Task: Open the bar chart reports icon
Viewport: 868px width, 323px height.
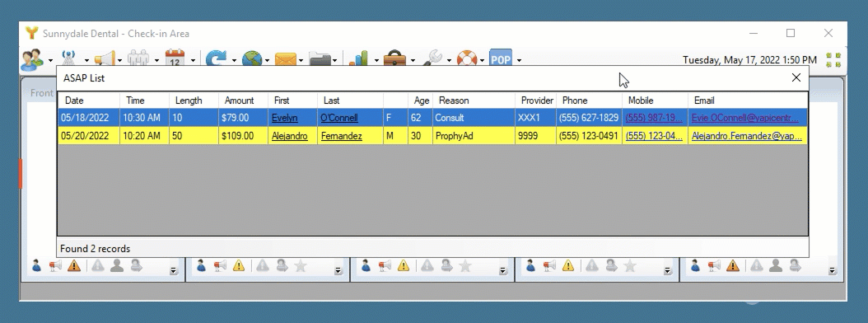Action: tap(359, 59)
